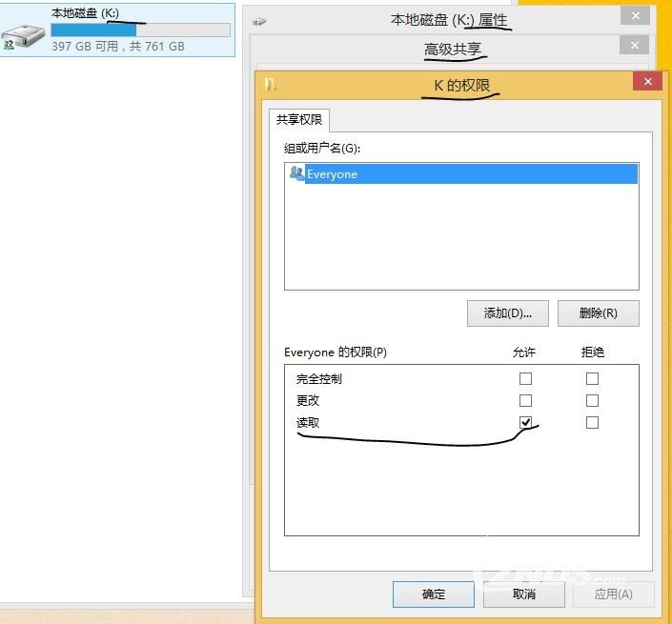Enable 允许 checkbox for 完全控制
672x624 pixels.
tap(525, 378)
